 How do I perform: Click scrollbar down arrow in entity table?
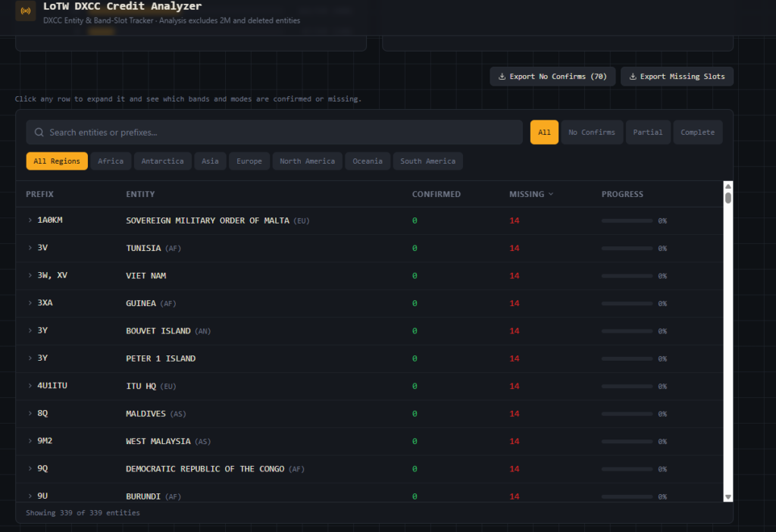click(x=728, y=496)
